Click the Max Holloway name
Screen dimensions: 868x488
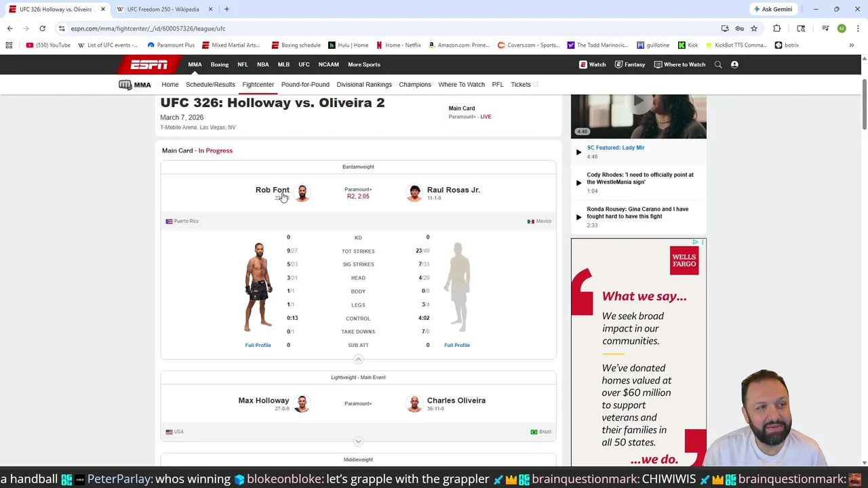[264, 401]
